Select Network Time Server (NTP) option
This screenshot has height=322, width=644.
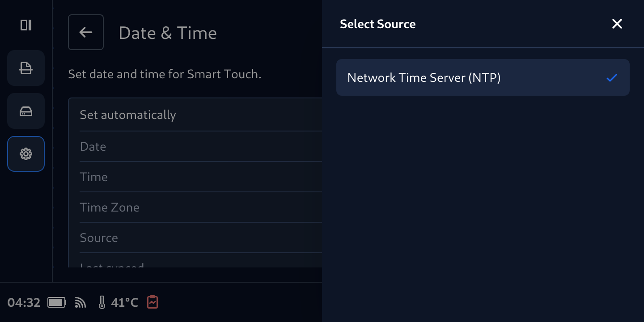483,77
